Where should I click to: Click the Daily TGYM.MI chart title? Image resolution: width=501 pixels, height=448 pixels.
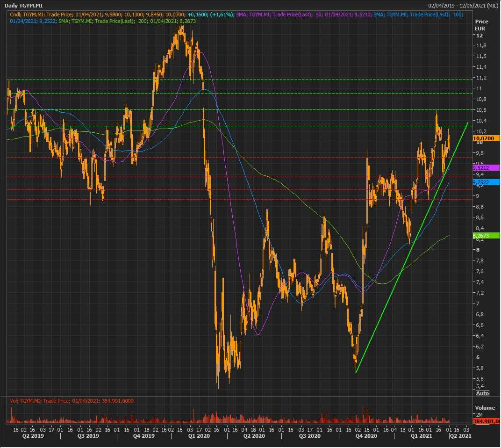(x=24, y=5)
